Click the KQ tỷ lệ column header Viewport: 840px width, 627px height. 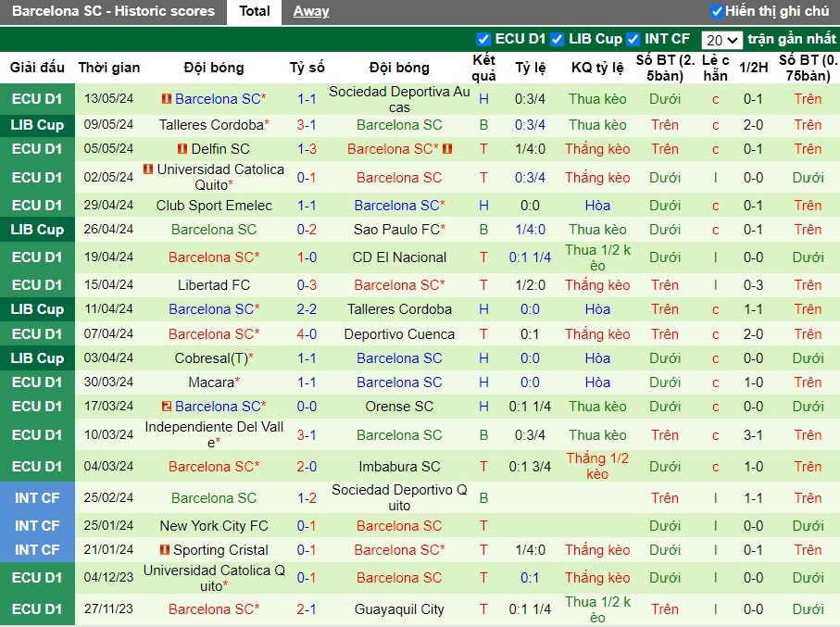click(597, 68)
